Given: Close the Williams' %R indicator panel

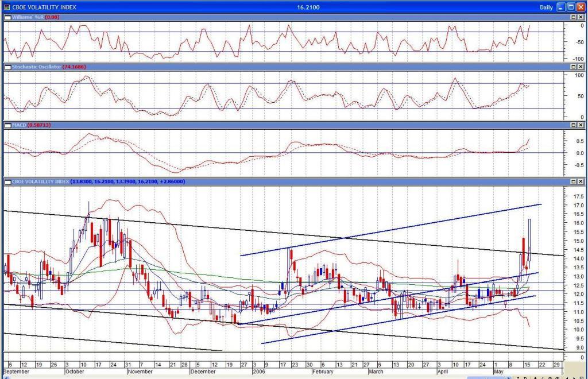Looking at the screenshot, I should point(581,17).
